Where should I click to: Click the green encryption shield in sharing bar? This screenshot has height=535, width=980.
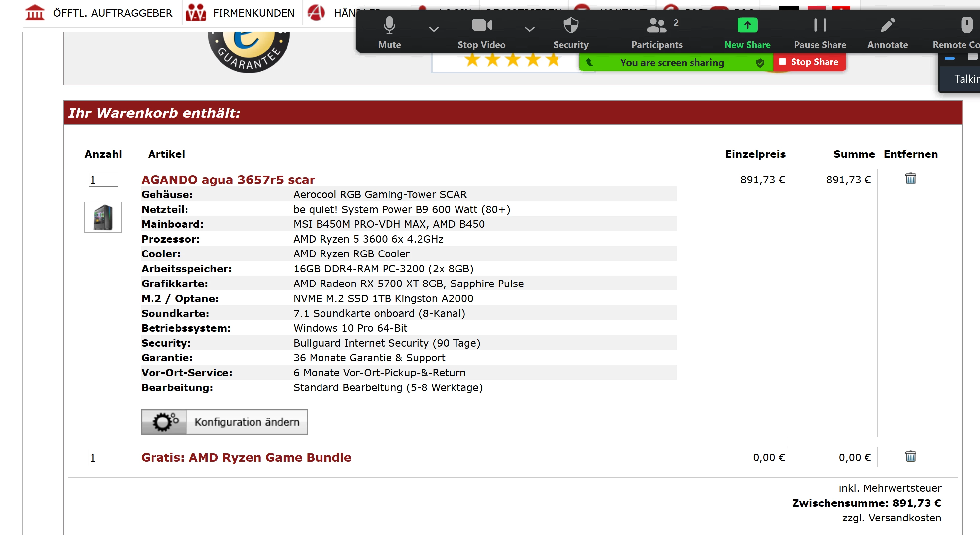click(x=760, y=63)
